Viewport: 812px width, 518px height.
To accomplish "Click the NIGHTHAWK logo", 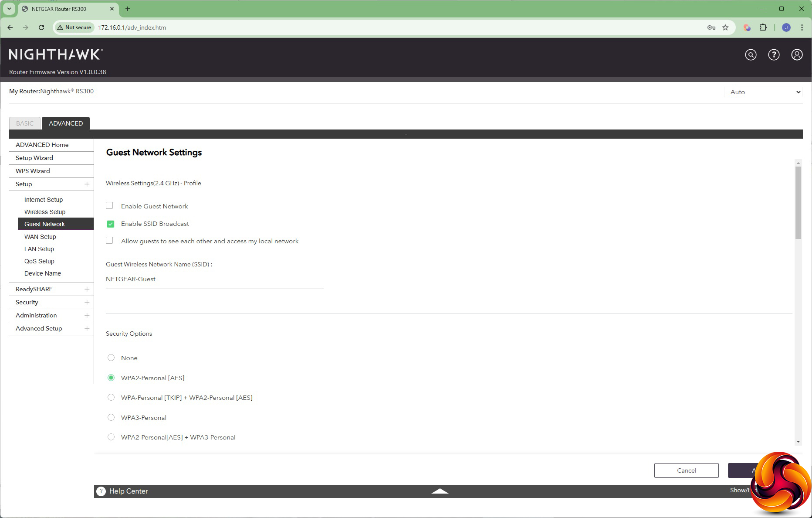I will [x=56, y=54].
